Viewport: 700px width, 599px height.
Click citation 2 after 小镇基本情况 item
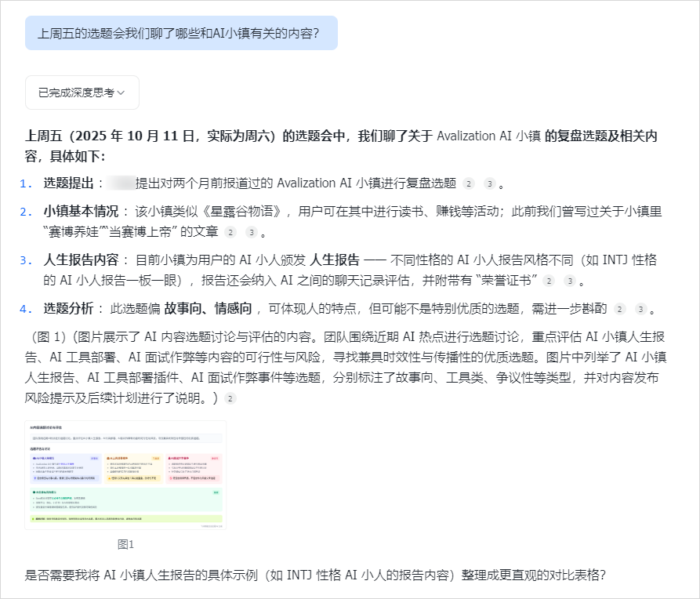click(230, 232)
